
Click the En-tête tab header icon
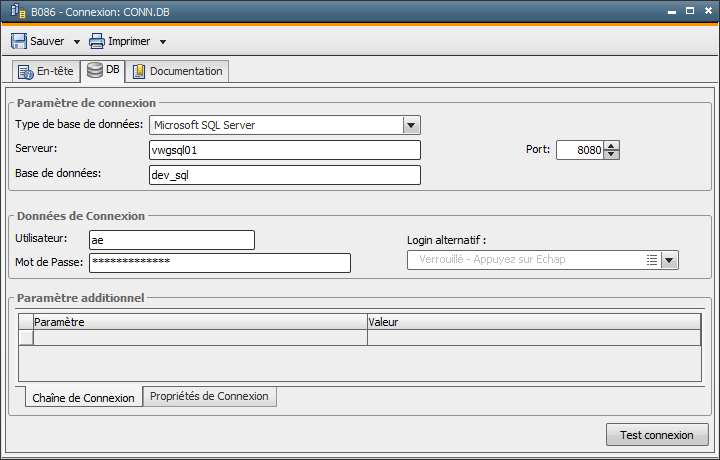(x=26, y=72)
